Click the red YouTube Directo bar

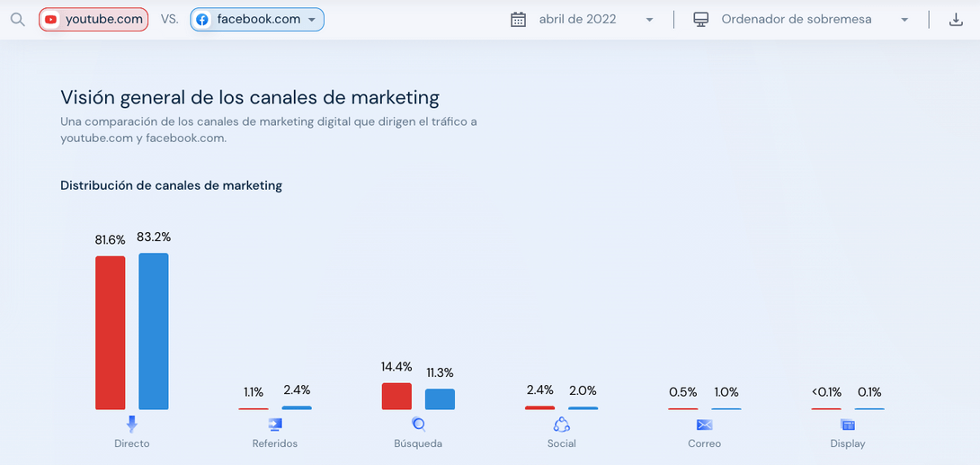[111, 333]
